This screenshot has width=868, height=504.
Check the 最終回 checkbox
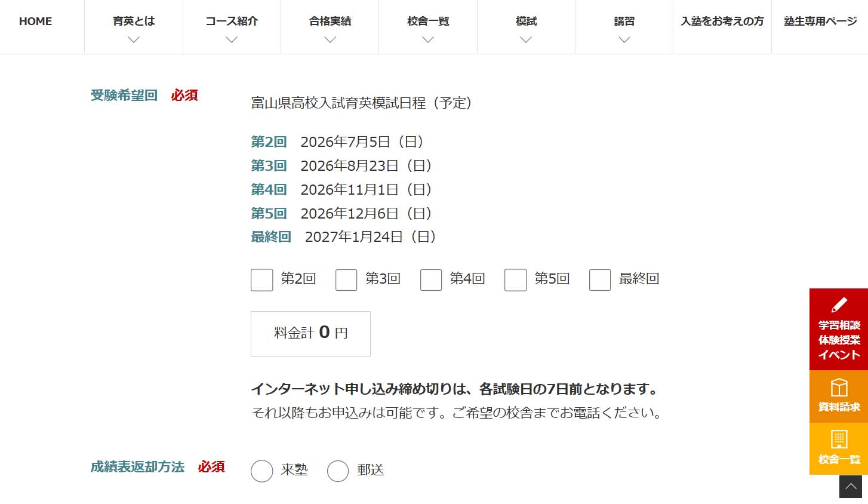click(x=600, y=279)
